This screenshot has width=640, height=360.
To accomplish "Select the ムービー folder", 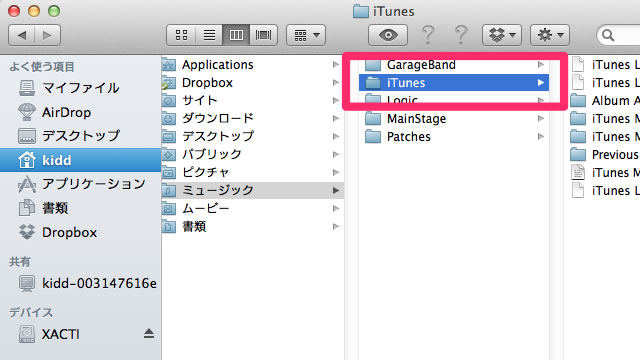I will pyautogui.click(x=253, y=209).
